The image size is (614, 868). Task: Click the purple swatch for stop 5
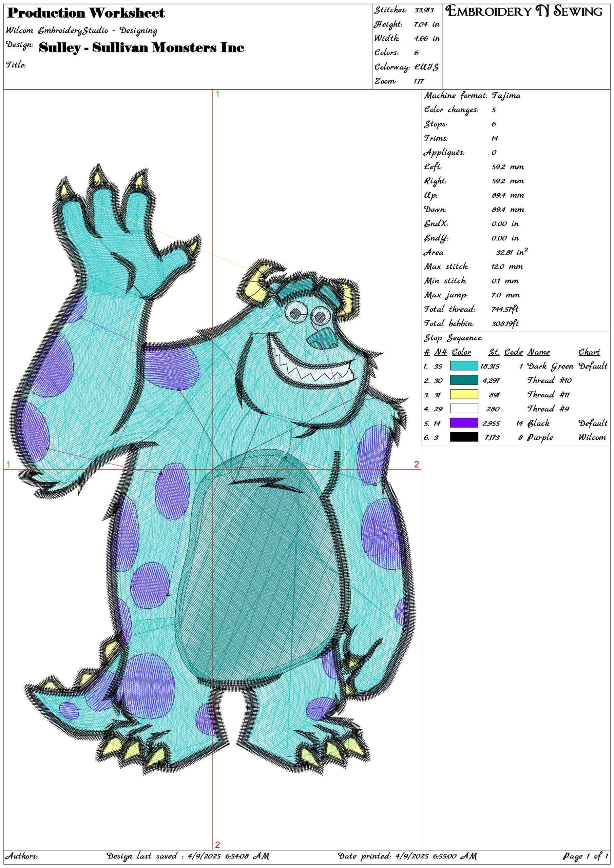click(x=464, y=423)
